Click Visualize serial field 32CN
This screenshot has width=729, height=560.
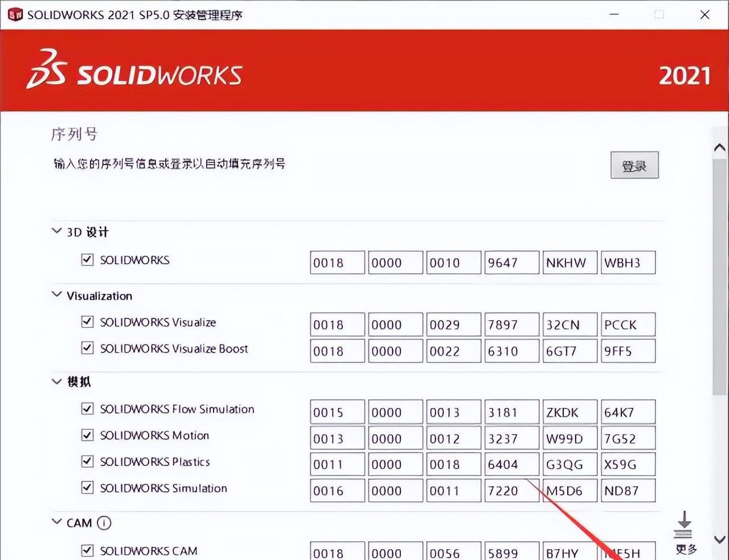[x=570, y=325]
